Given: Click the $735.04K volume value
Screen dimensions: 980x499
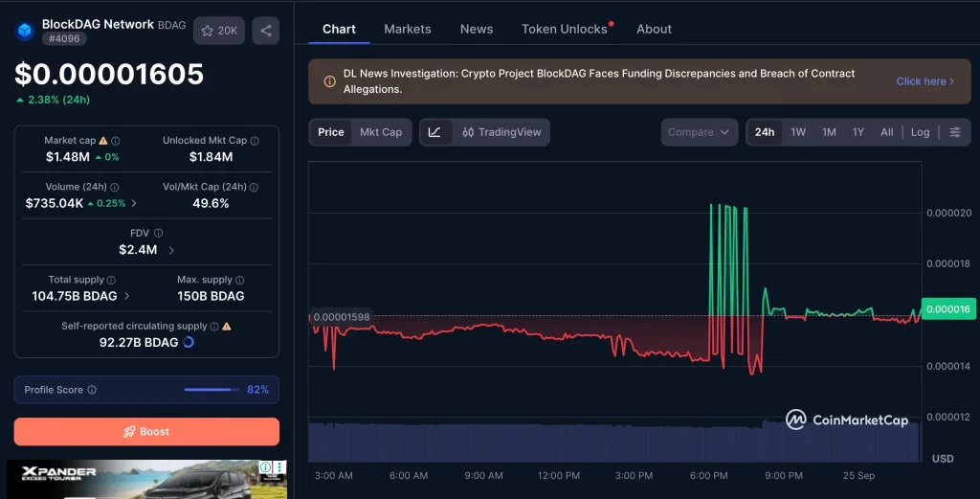Looking at the screenshot, I should 55,203.
